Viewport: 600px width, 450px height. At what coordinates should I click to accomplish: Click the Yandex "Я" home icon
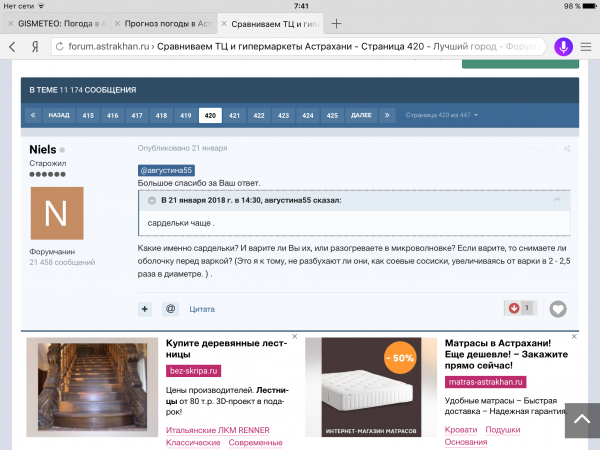[35, 47]
